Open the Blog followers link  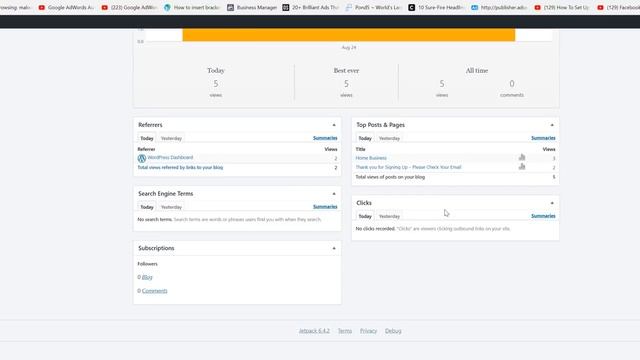click(x=147, y=277)
